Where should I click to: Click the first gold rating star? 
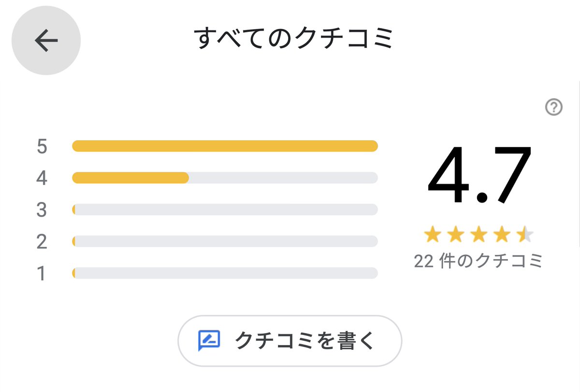pos(432,235)
